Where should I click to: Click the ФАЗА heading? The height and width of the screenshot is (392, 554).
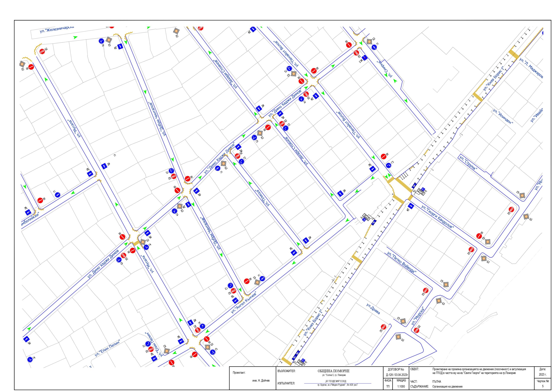click(x=388, y=380)
